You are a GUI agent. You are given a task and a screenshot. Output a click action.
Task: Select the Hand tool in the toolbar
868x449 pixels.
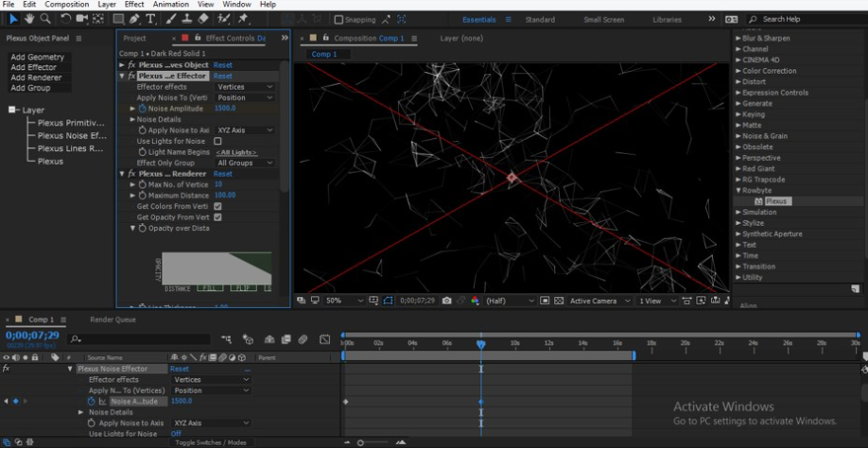click(x=29, y=19)
